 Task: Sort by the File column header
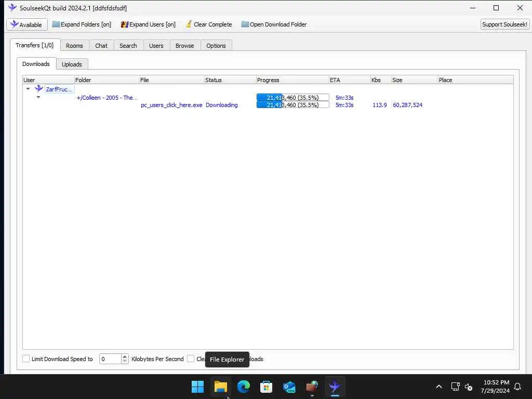pos(171,80)
